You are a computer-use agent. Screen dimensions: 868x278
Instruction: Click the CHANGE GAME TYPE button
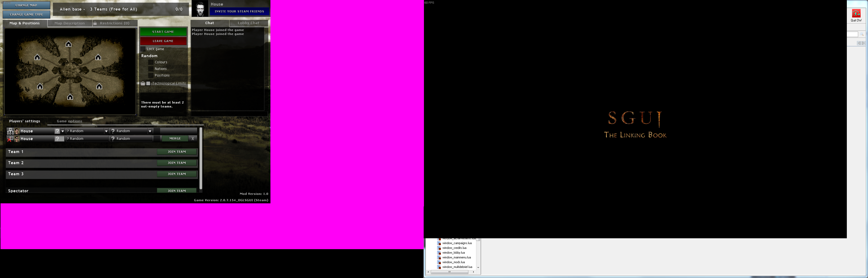click(26, 15)
